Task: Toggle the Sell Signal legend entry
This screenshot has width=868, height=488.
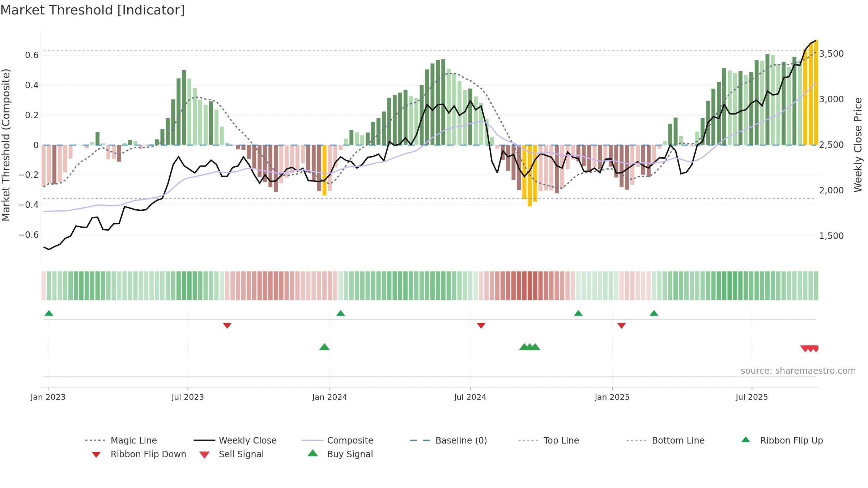Action: (231, 454)
